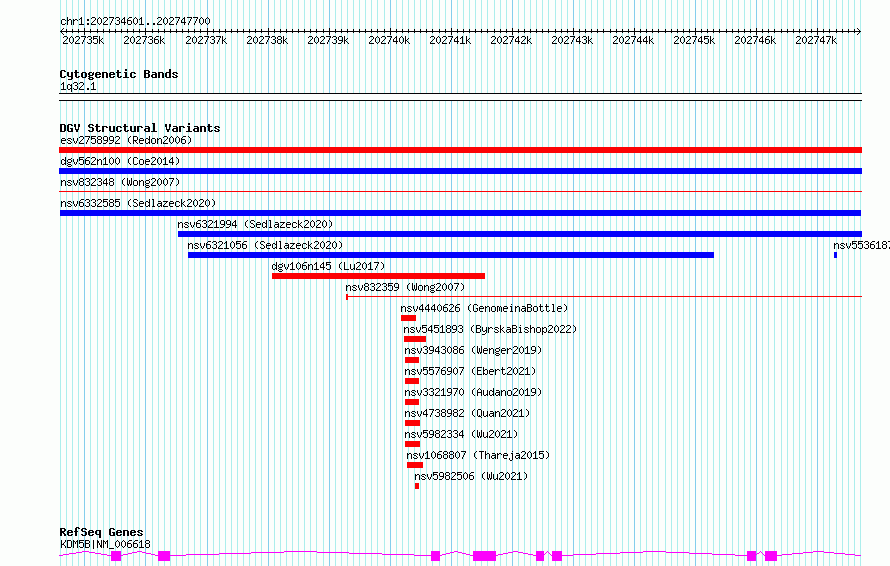Select the nsv3943086 (Wenger2019) label
Image resolution: width=890 pixels, height=566 pixels.
tap(473, 350)
